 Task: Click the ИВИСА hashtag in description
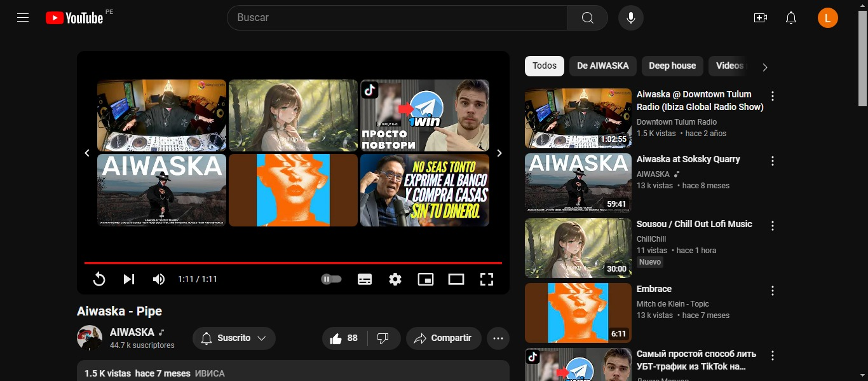pyautogui.click(x=210, y=373)
